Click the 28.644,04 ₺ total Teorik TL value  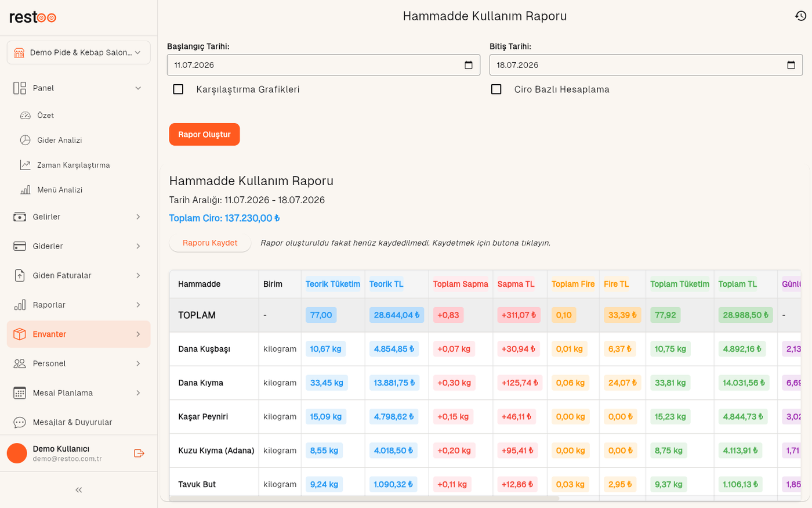click(x=397, y=315)
